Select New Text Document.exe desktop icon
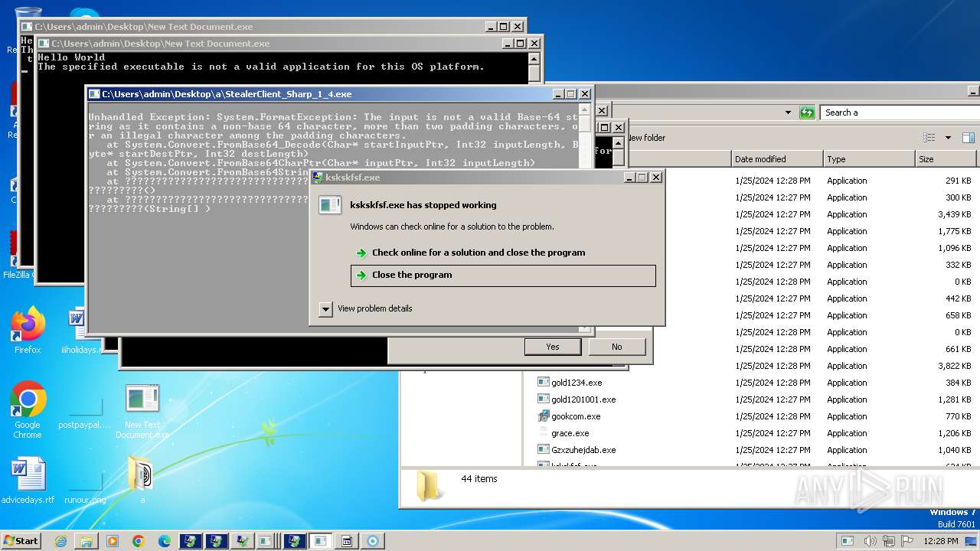The height and width of the screenshot is (551, 980). (x=142, y=412)
